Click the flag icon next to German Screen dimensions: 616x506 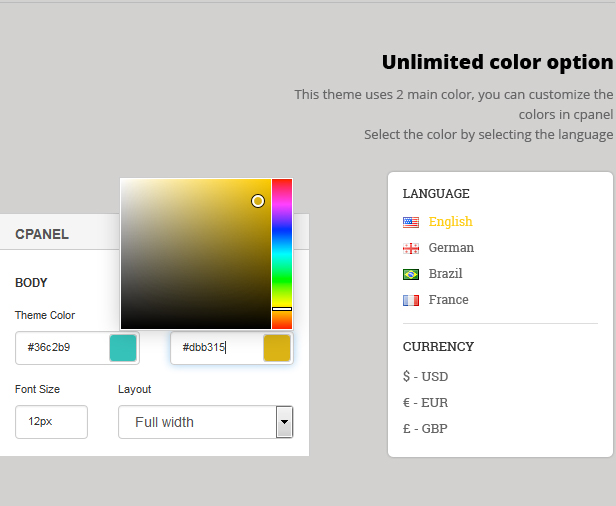point(411,248)
